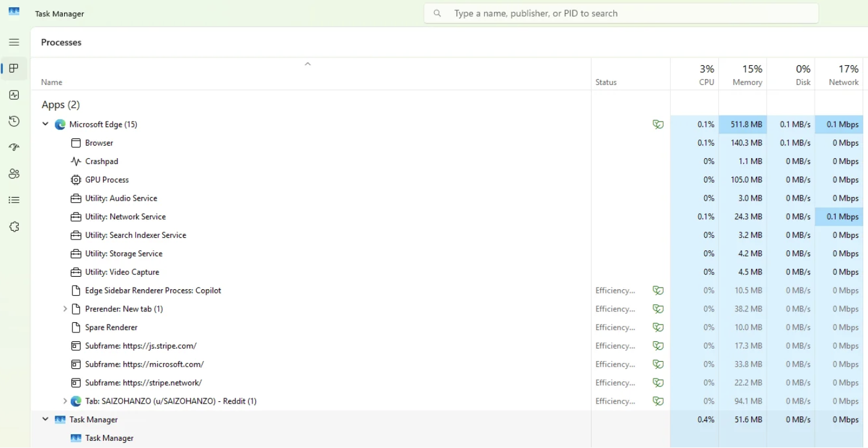
Task: Click the efficiency mode leaf on Microsoft Edge
Action: pos(658,124)
